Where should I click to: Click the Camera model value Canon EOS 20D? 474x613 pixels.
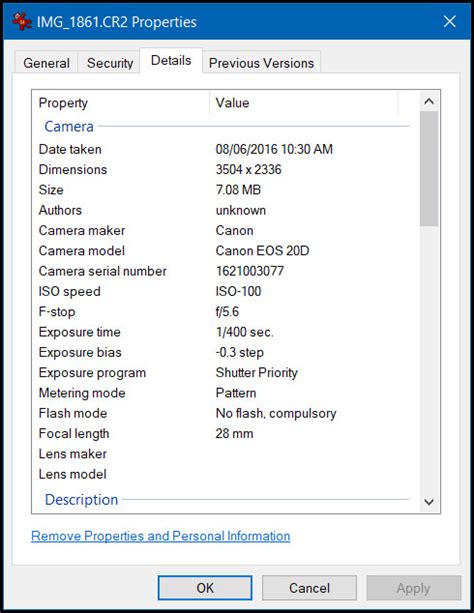coord(262,251)
